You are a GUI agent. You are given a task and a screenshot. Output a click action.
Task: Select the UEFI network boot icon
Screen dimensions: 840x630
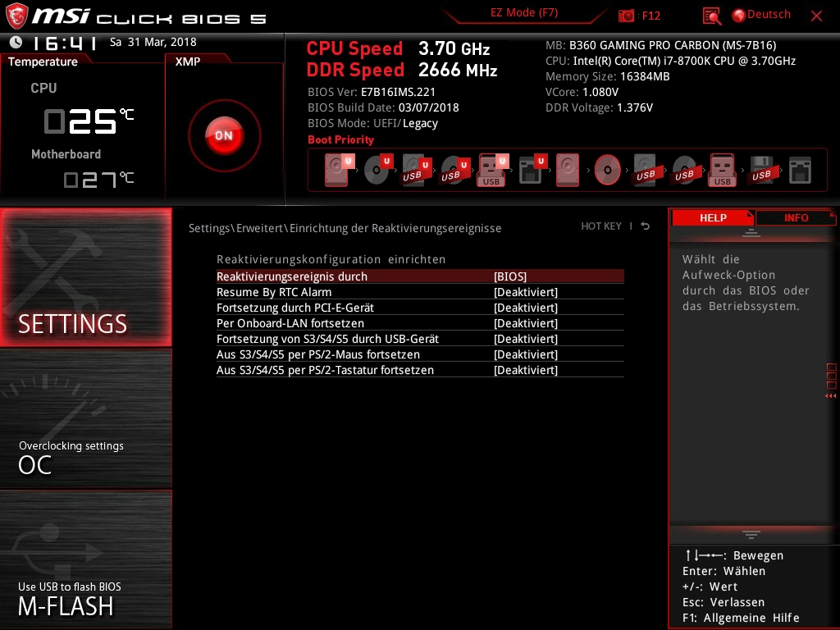tap(532, 171)
